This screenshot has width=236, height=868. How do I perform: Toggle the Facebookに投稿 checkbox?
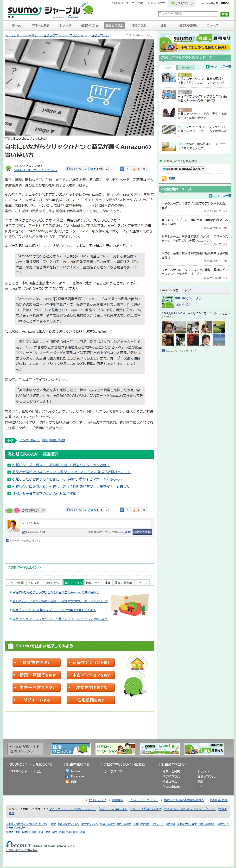tap(24, 532)
